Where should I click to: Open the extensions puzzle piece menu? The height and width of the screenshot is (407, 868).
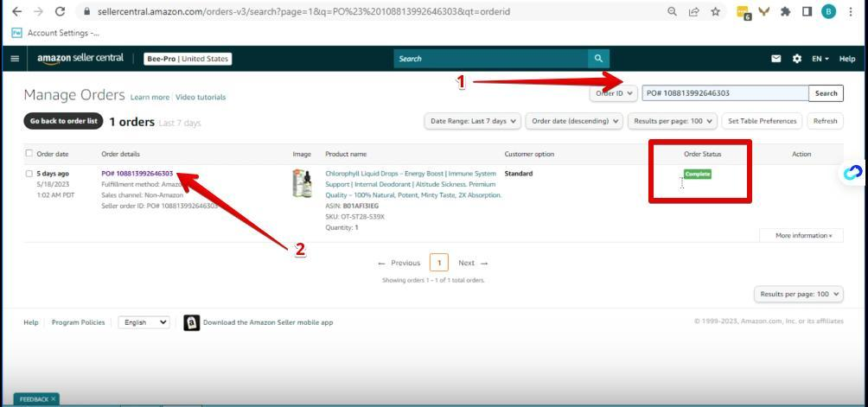click(x=785, y=11)
